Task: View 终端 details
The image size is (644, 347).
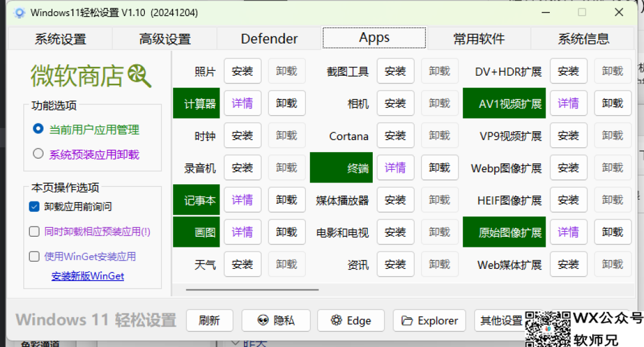Action: (x=395, y=168)
